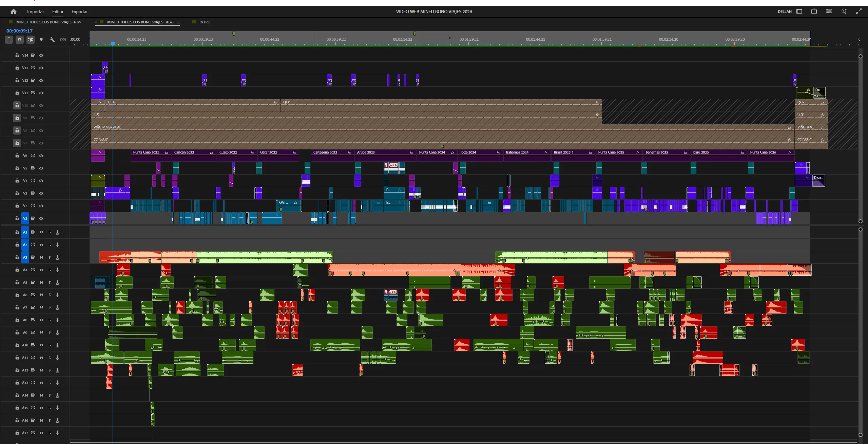Open the workspaces layout icon

[799, 11]
